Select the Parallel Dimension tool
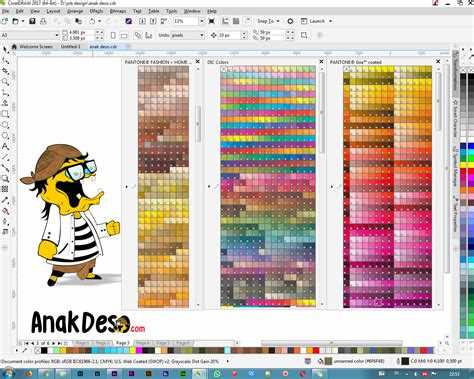Screen dimensions: 474x379 point(5,157)
